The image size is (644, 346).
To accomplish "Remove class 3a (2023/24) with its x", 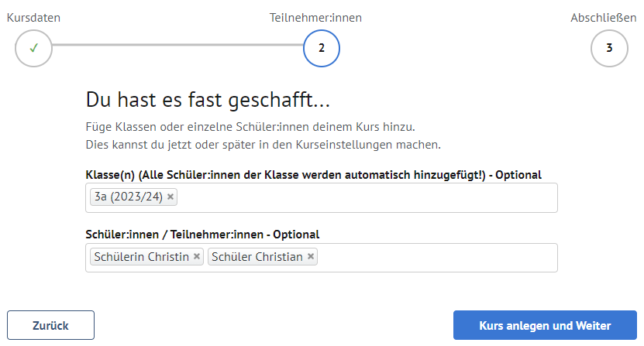I will (x=170, y=197).
